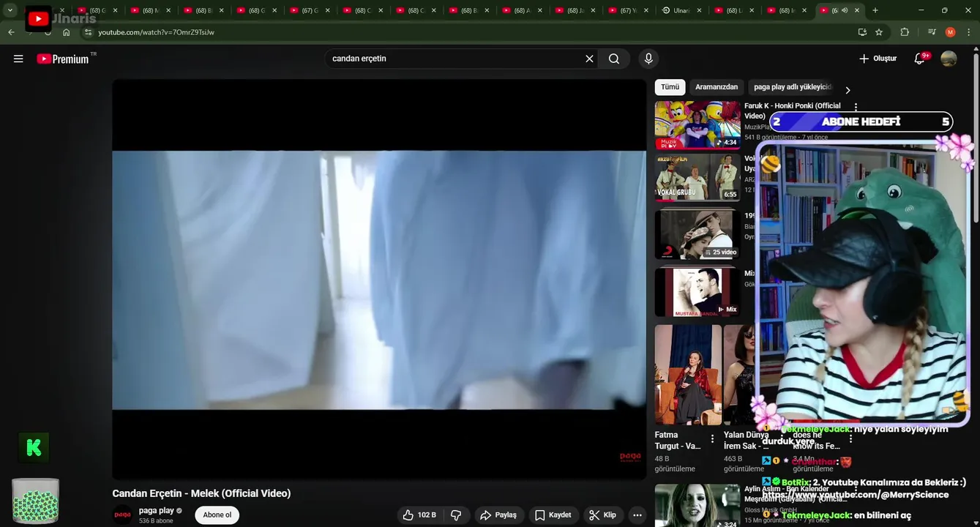Open the Vokal Grubu video thumbnail
Image resolution: width=980 pixels, height=527 pixels.
point(697,177)
